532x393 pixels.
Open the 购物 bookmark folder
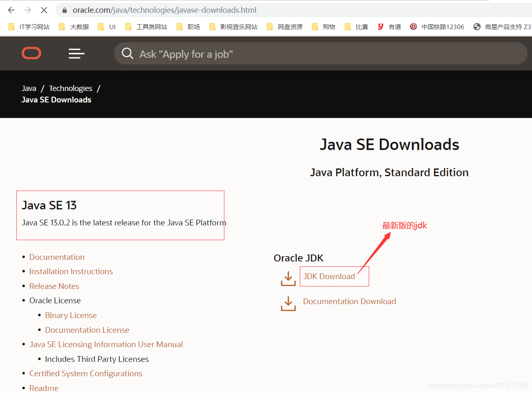[324, 27]
